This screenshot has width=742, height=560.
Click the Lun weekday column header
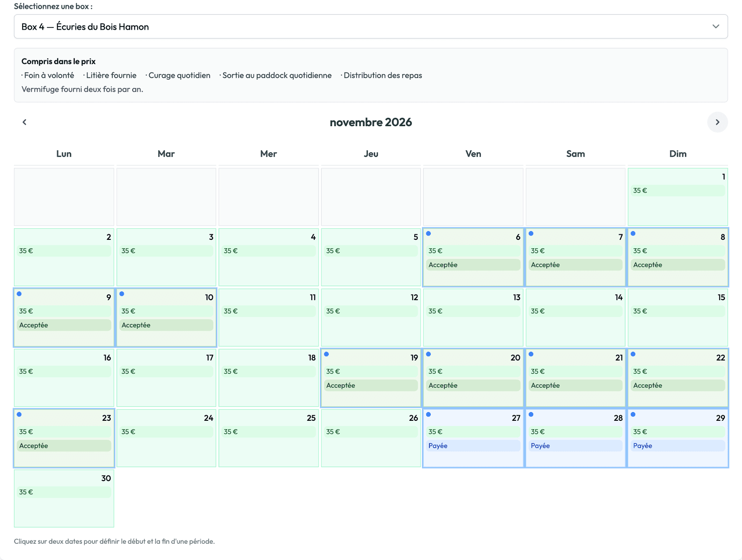click(x=64, y=154)
